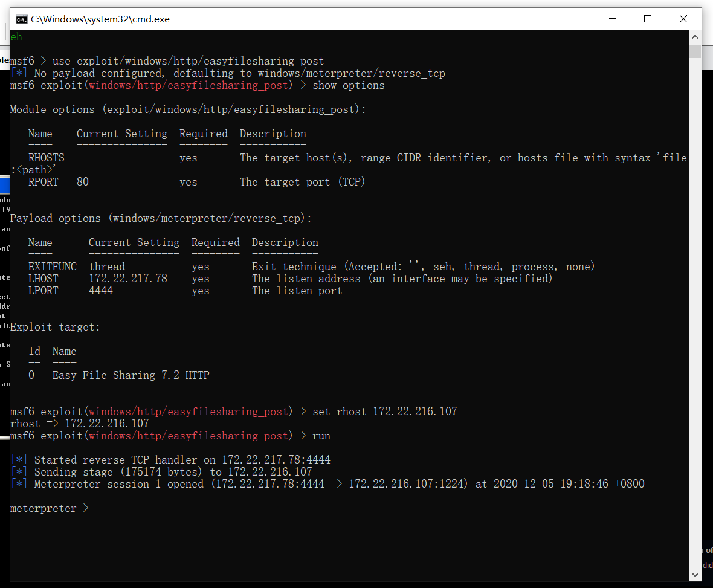Click the 'show options' command text
Image resolution: width=713 pixels, height=588 pixels.
(348, 85)
